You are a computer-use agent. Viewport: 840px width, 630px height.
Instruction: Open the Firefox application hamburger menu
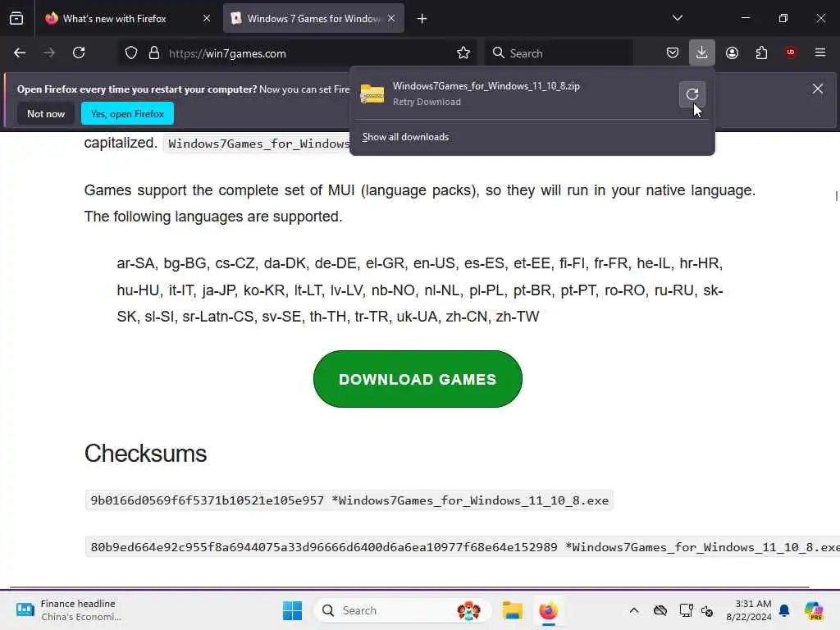tap(820, 52)
